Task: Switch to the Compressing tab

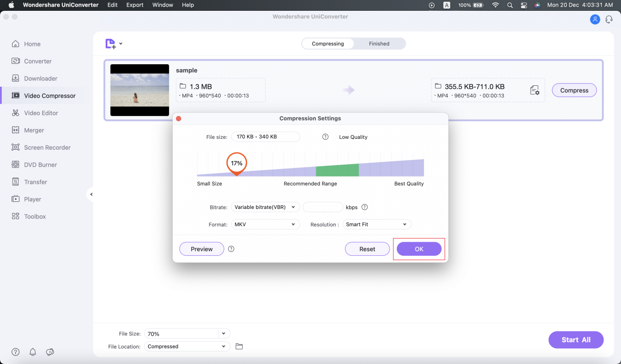Action: coord(328,44)
